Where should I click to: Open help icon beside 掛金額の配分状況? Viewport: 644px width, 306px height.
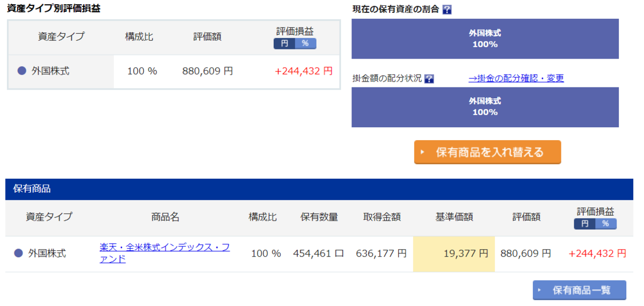(x=429, y=79)
